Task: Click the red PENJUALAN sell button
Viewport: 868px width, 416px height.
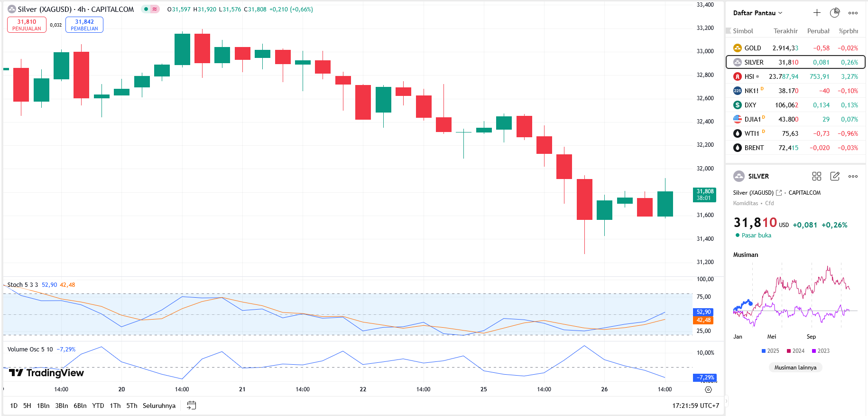Action: point(27,25)
